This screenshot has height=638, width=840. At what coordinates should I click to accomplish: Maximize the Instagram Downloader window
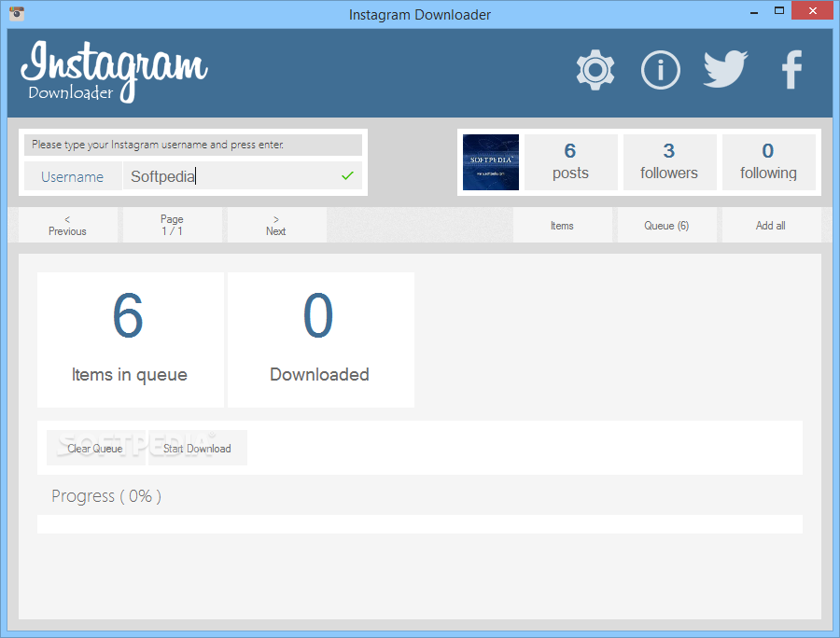click(x=779, y=10)
